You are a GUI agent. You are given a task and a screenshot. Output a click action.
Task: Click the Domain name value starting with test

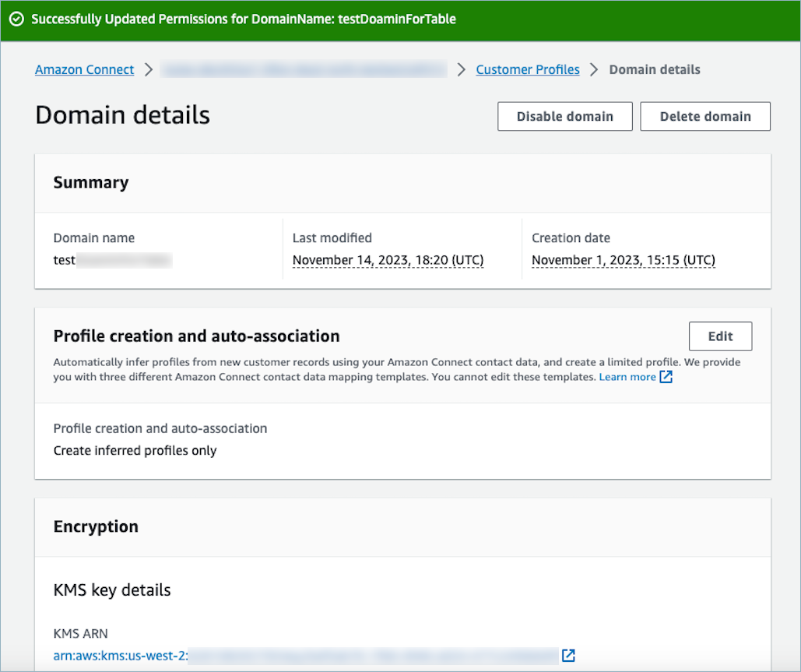click(x=111, y=260)
